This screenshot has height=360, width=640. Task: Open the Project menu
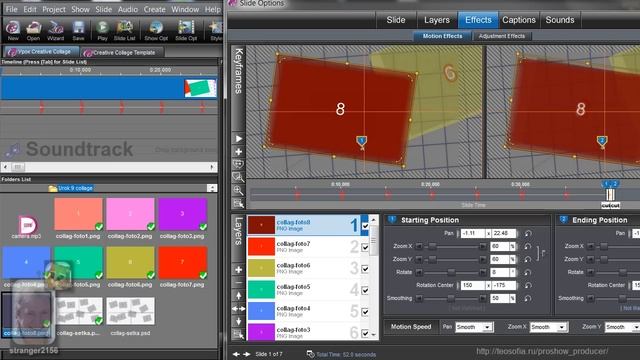[x=53, y=9]
